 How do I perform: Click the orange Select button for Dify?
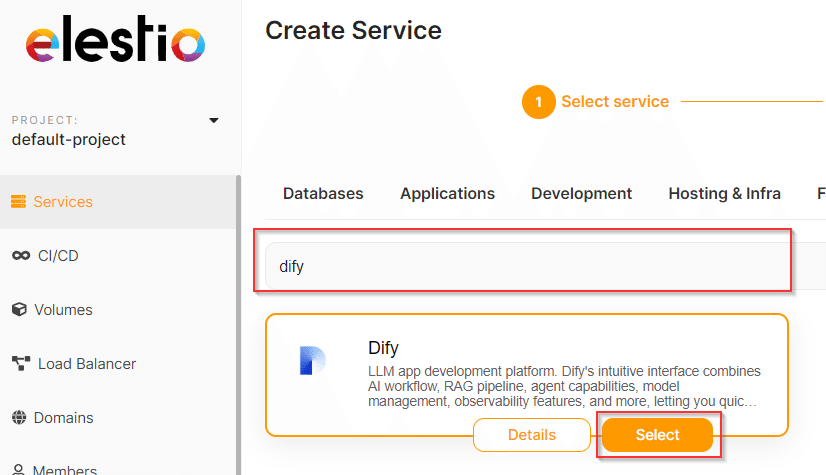click(657, 435)
